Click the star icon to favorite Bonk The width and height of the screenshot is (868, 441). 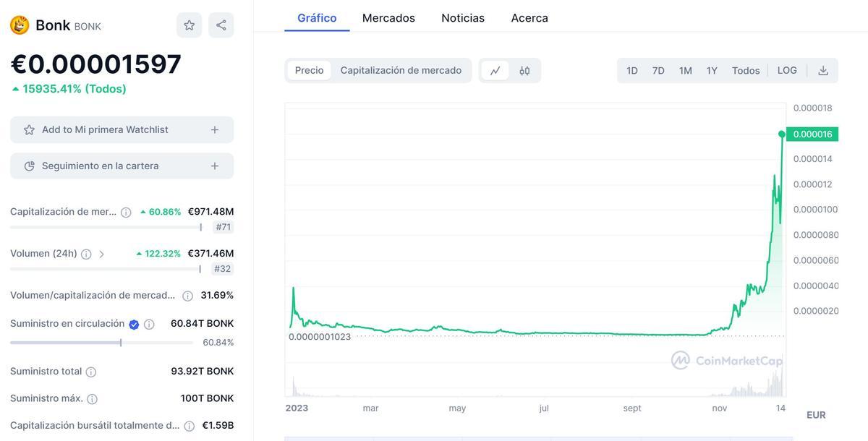click(x=189, y=24)
